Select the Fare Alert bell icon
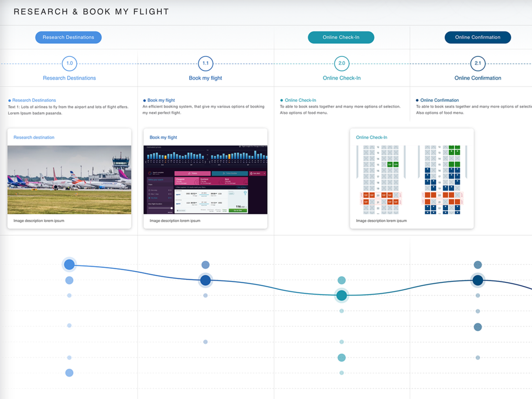Screen dimensions: 532x399 251,173
